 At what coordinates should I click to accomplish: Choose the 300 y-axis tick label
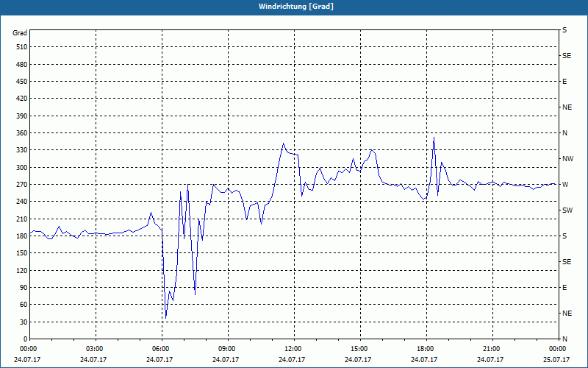pyautogui.click(x=22, y=168)
